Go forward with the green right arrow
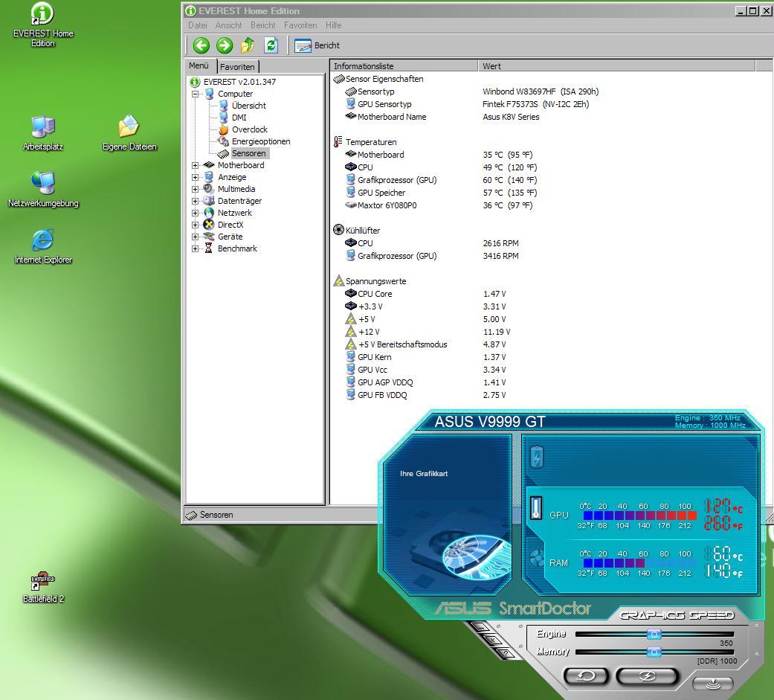The image size is (774, 700). (224, 45)
